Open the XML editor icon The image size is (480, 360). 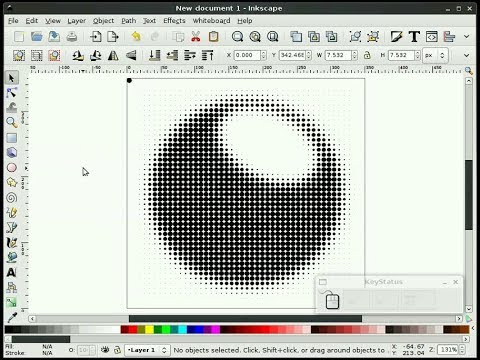[432, 36]
